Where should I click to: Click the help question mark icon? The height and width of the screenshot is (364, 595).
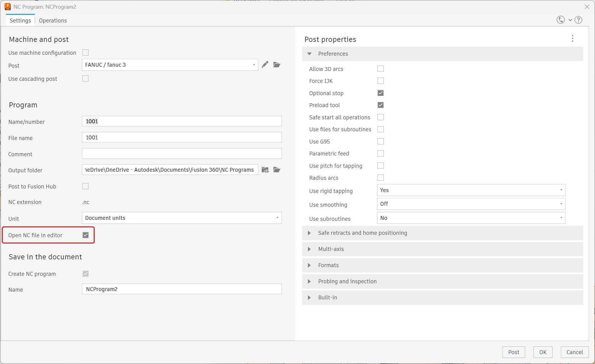[x=579, y=20]
